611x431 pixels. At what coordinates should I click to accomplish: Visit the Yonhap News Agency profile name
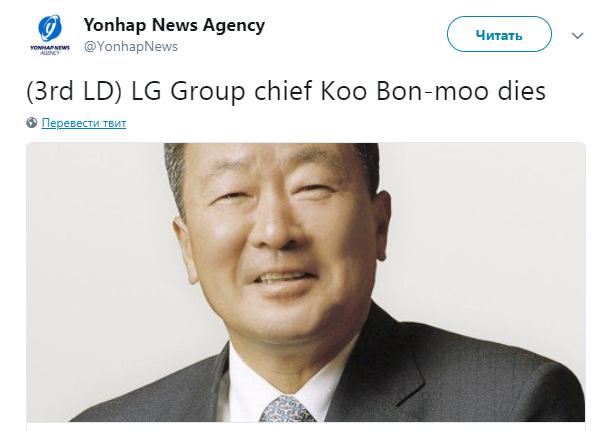click(174, 25)
